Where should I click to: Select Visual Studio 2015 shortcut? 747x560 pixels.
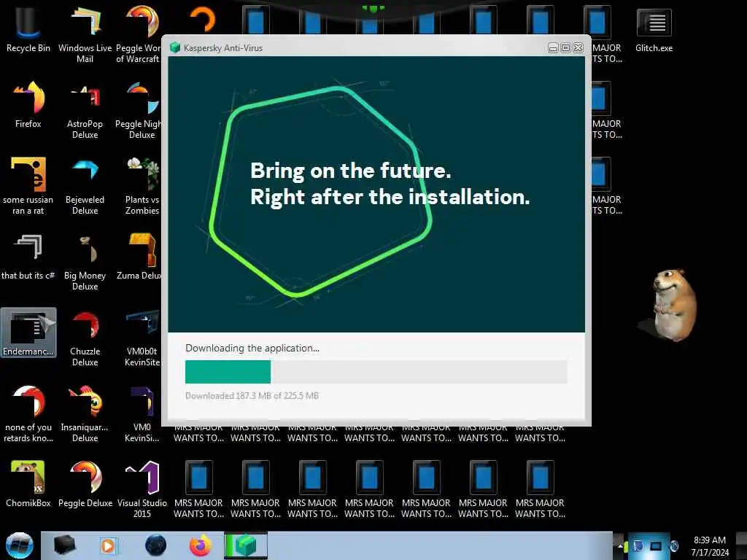pyautogui.click(x=142, y=489)
